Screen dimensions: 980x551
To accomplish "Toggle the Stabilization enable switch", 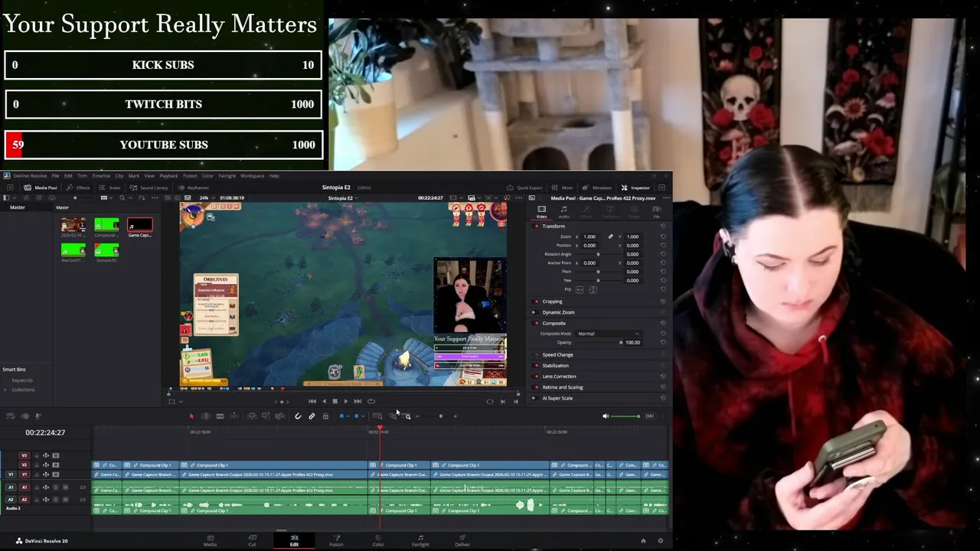I will 536,366.
